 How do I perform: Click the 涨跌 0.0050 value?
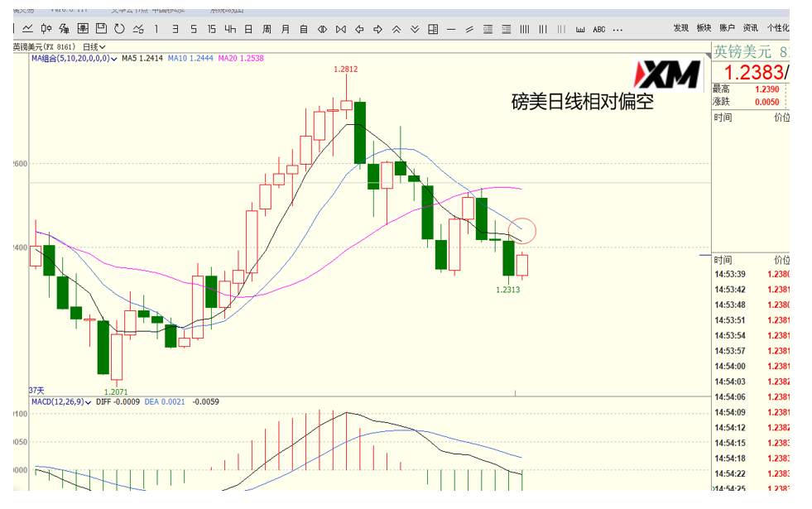[766, 102]
